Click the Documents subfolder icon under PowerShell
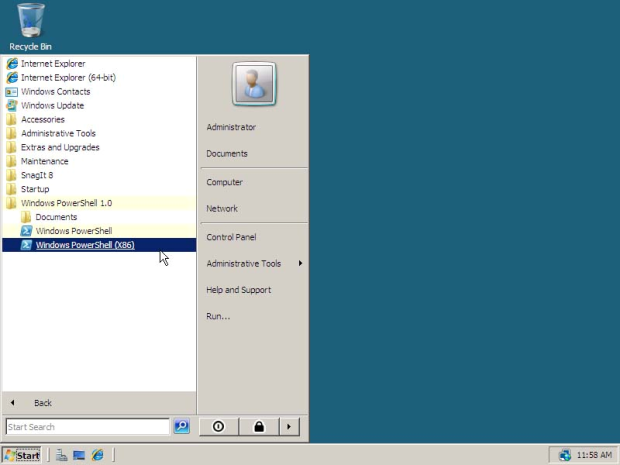 (26, 217)
